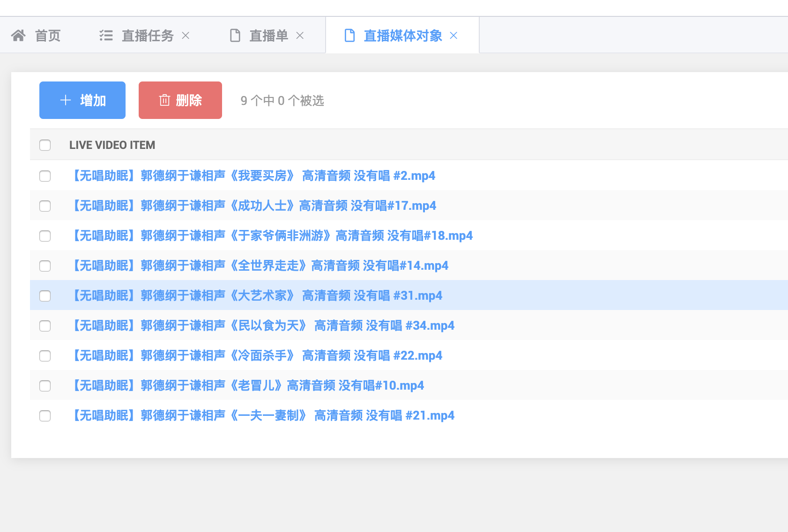Check the box for 《于家爷俩非洲游》 #18.mp4
This screenshot has width=788, height=532.
pos(45,236)
